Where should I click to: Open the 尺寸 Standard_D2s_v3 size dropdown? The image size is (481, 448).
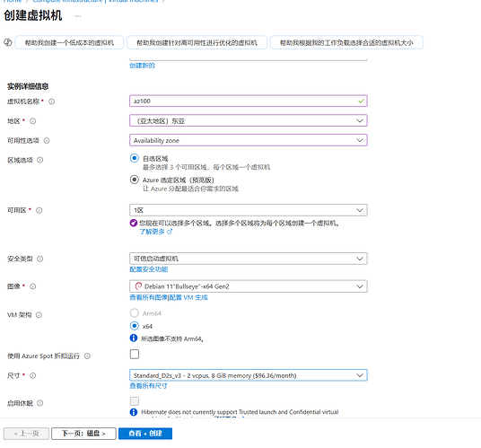[x=249, y=375]
